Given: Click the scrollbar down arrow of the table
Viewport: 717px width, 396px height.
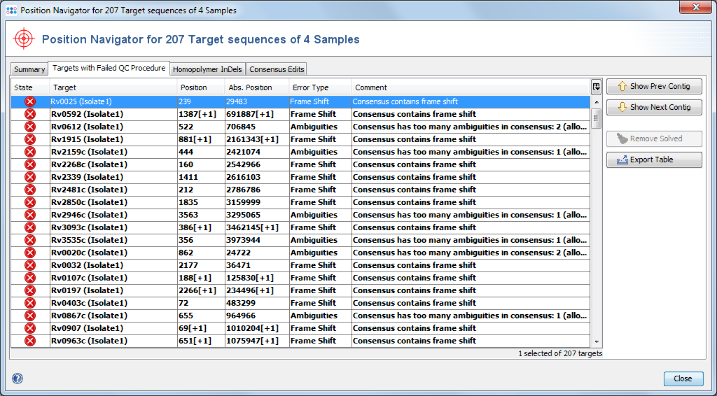Looking at the screenshot, I should tap(596, 342).
